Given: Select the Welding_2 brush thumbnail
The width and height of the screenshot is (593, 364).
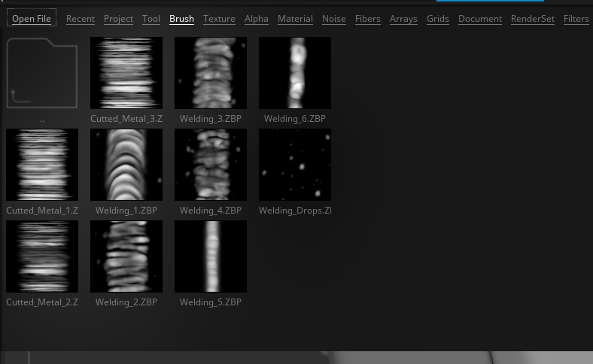Looking at the screenshot, I should [126, 256].
